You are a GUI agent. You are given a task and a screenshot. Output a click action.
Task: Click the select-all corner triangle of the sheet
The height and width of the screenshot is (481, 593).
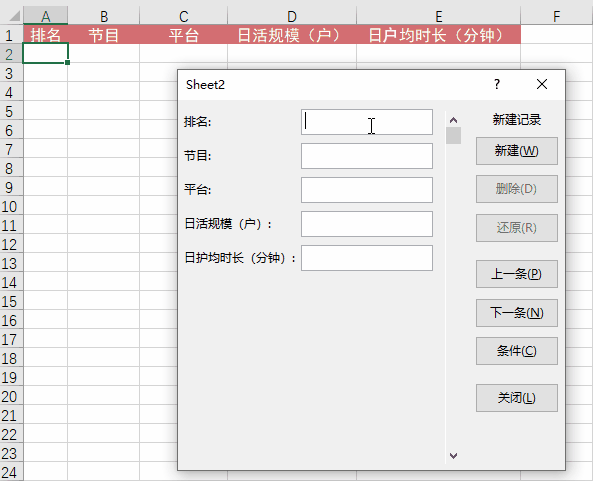click(x=14, y=16)
